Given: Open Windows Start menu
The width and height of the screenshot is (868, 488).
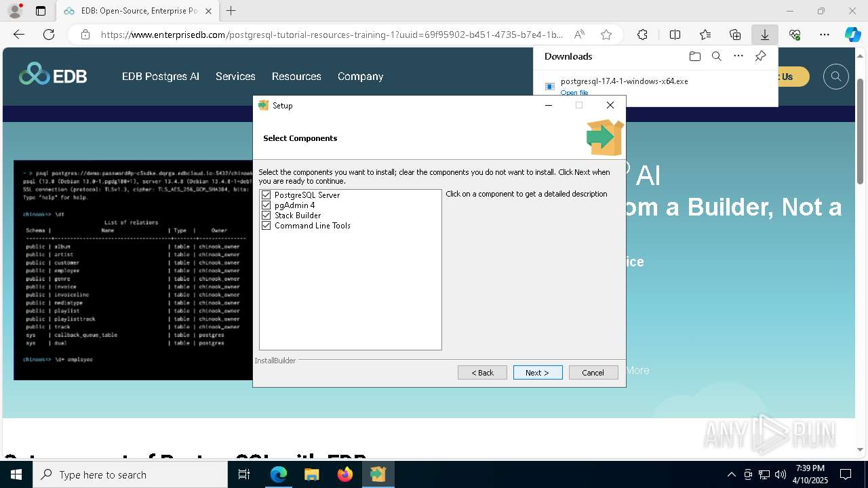Looking at the screenshot, I should click(x=16, y=474).
